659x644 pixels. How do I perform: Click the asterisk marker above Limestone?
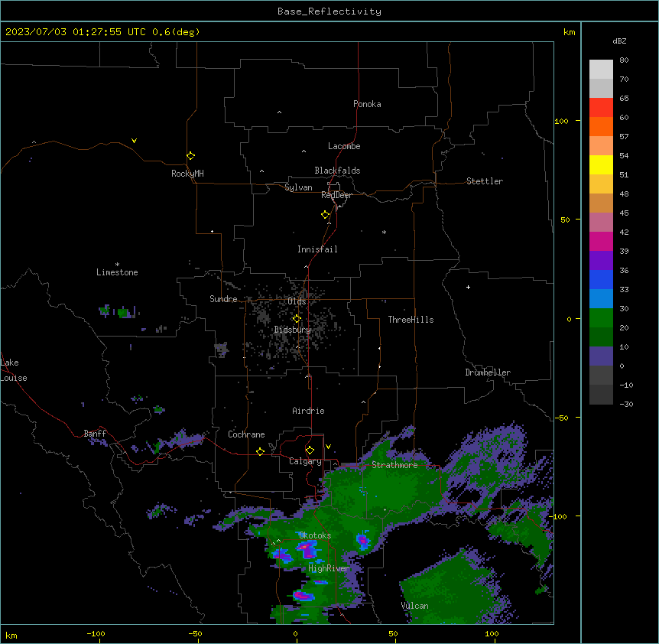(x=117, y=265)
